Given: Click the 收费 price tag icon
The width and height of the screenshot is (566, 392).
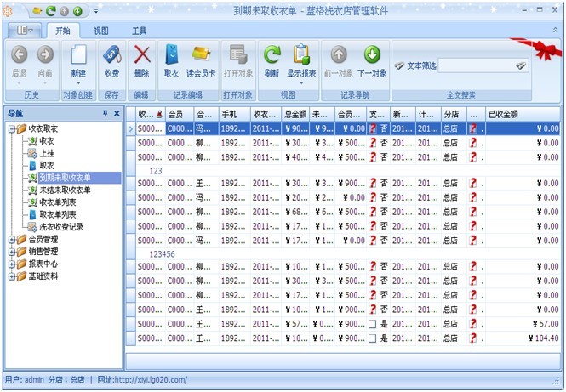Looking at the screenshot, I should [111, 54].
